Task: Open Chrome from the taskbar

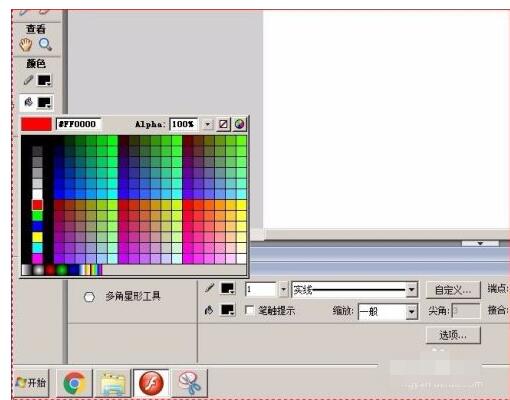Action: point(74,383)
